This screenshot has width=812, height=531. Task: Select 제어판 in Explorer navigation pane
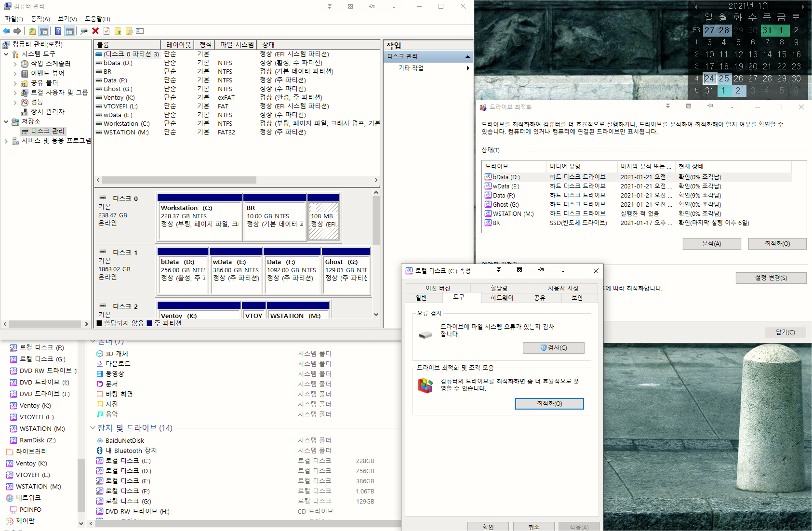(x=25, y=521)
